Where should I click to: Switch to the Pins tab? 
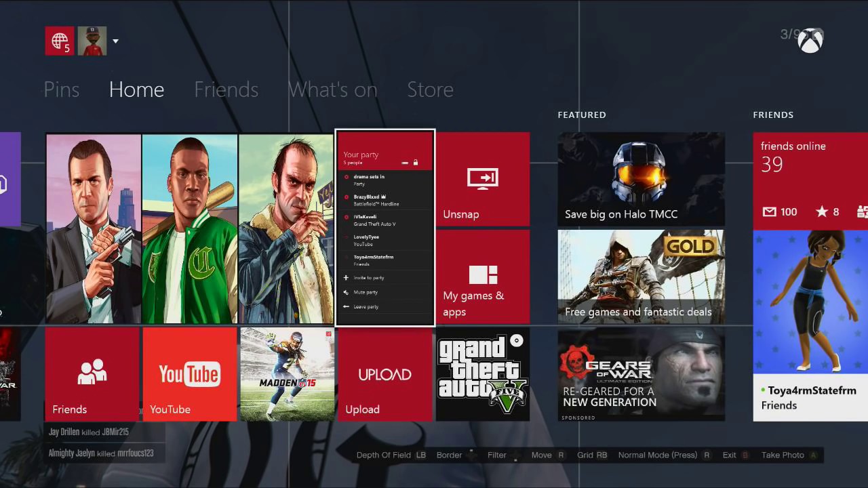[62, 89]
